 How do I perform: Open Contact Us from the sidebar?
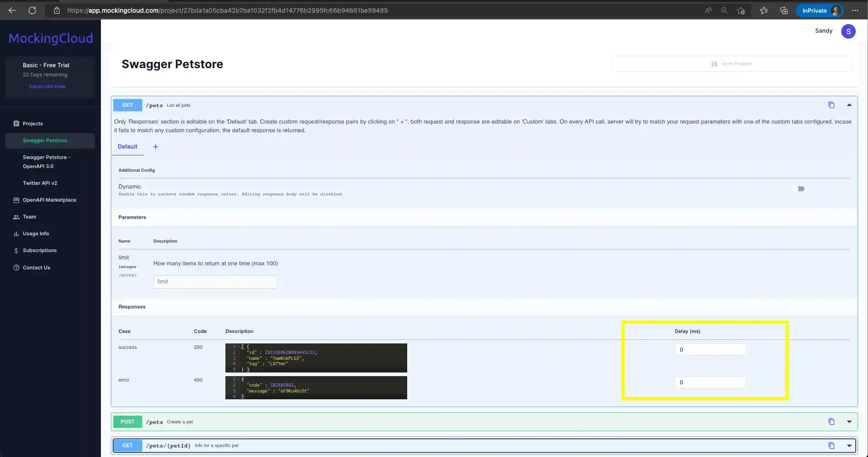(x=36, y=267)
